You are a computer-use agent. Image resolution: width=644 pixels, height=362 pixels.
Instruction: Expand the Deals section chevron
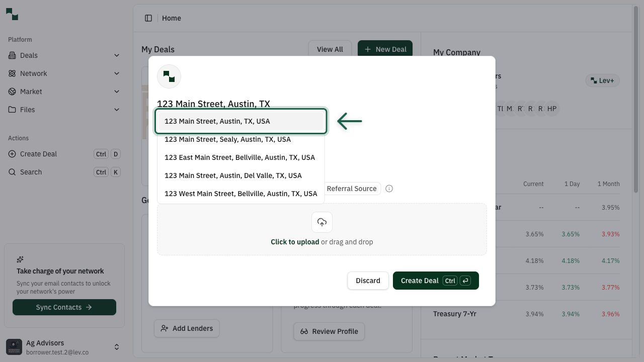[x=117, y=55]
